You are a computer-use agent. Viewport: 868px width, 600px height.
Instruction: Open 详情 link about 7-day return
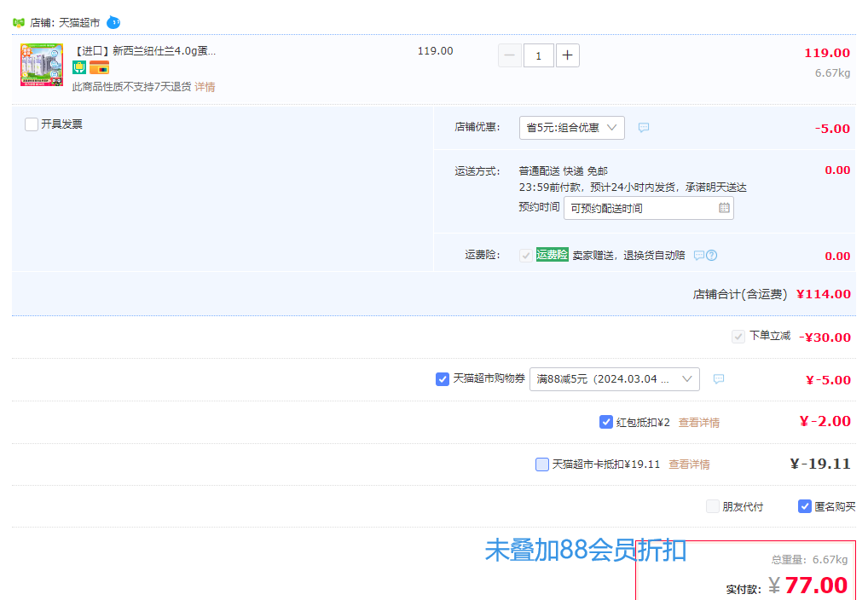click(x=205, y=87)
